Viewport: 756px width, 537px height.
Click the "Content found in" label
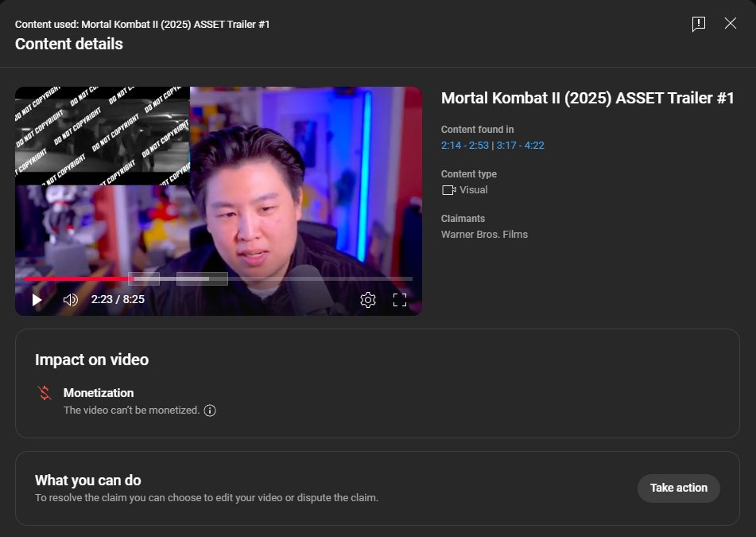(477, 130)
